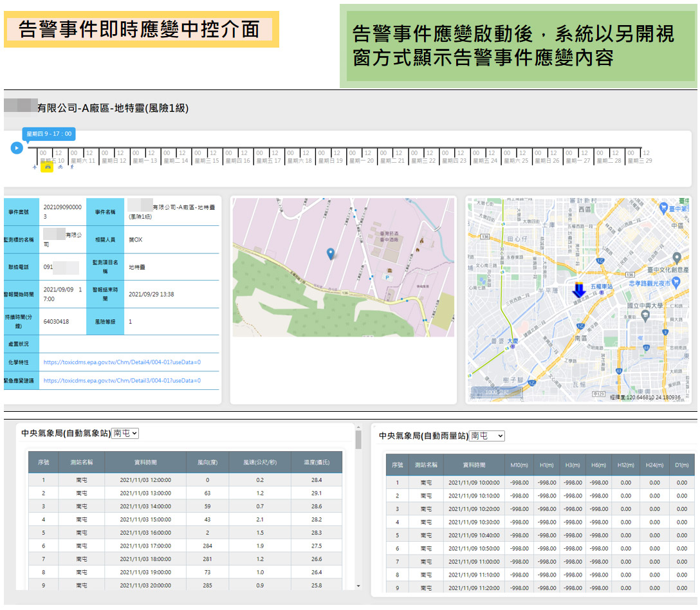Click the 臺中文化創意 grey pin marker
700x610 pixels.
click(677, 258)
